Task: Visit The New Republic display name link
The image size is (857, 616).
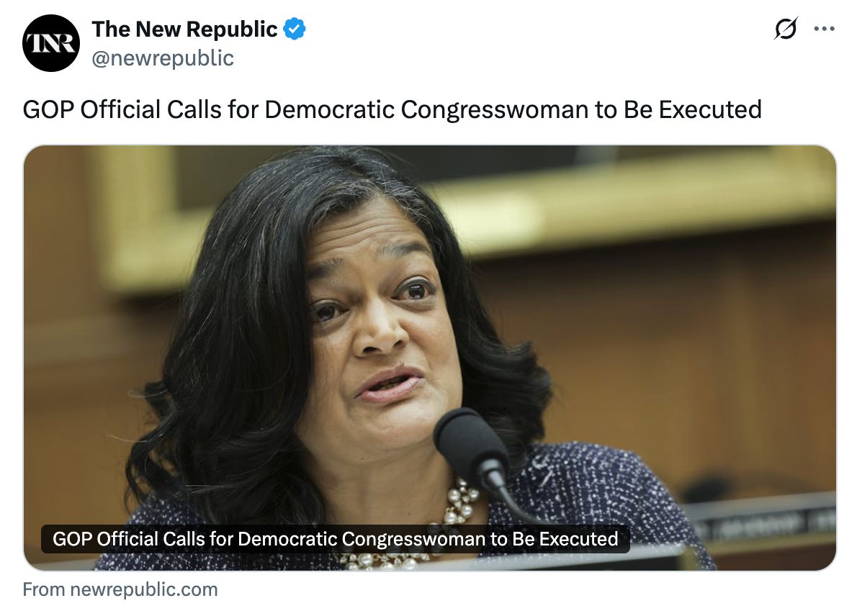Action: [x=185, y=29]
